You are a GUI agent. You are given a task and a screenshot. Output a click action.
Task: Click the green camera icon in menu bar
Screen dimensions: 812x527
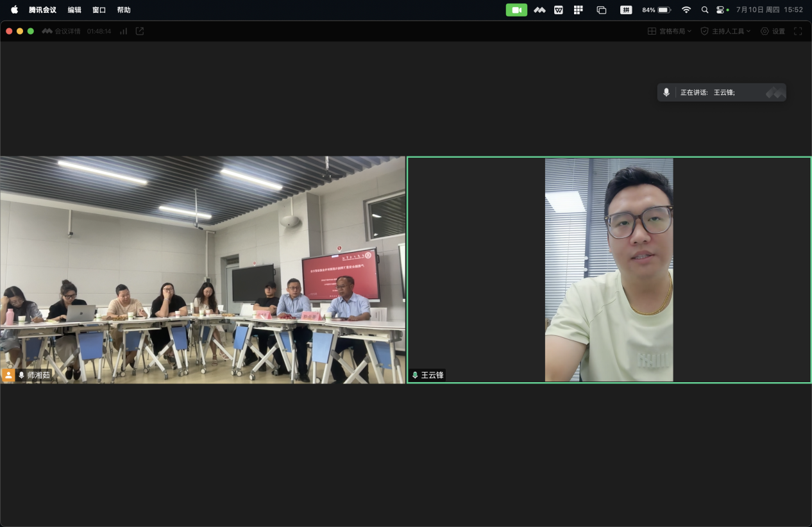point(516,10)
